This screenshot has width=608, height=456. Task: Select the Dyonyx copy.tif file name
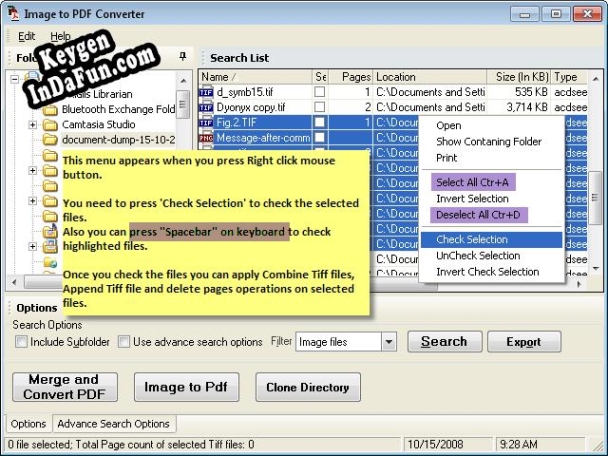251,107
